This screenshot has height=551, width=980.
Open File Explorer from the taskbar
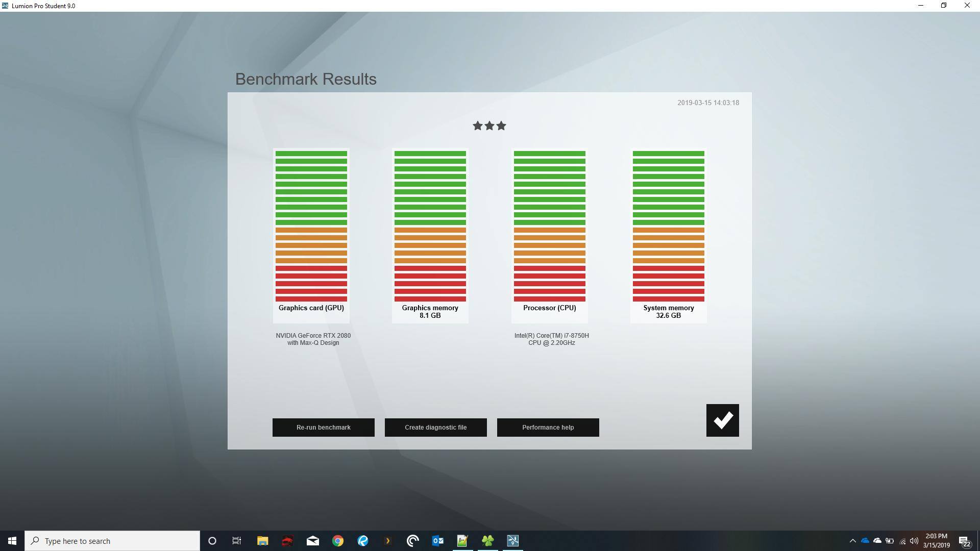[x=262, y=541]
